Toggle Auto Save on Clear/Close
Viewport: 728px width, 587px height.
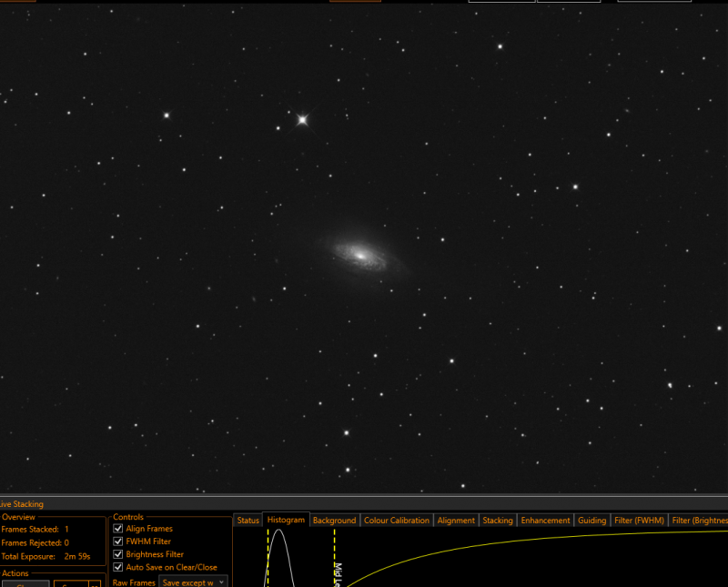118,567
